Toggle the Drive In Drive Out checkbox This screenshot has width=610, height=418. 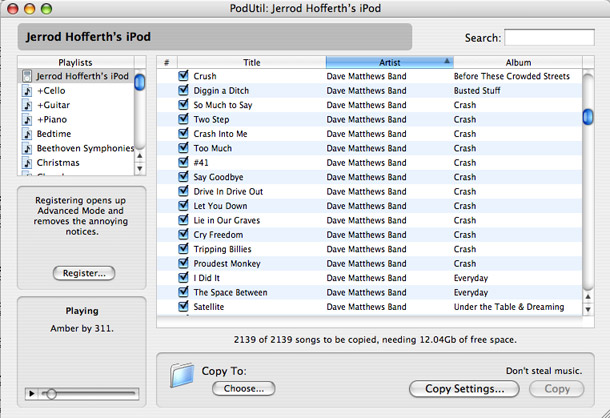point(183,191)
